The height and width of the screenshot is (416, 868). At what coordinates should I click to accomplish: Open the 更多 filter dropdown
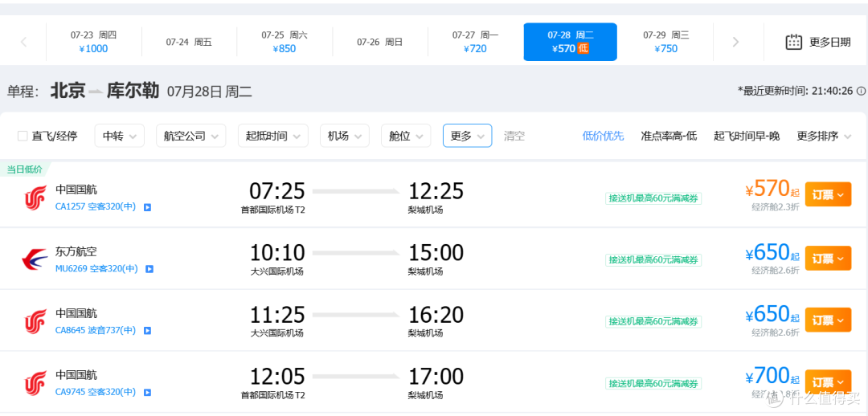point(467,136)
